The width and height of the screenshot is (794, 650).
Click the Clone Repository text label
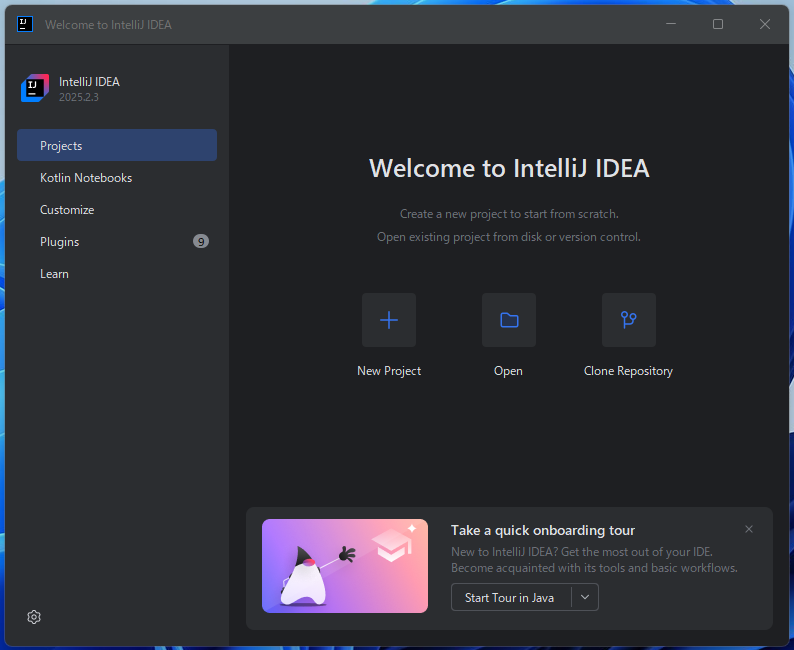click(x=628, y=371)
